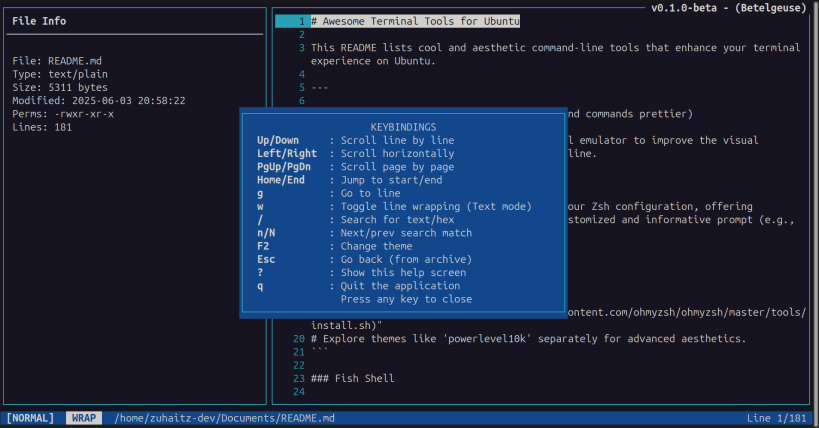The height and width of the screenshot is (428, 819).
Task: Click line number 5 in the gutter
Action: (302, 87)
